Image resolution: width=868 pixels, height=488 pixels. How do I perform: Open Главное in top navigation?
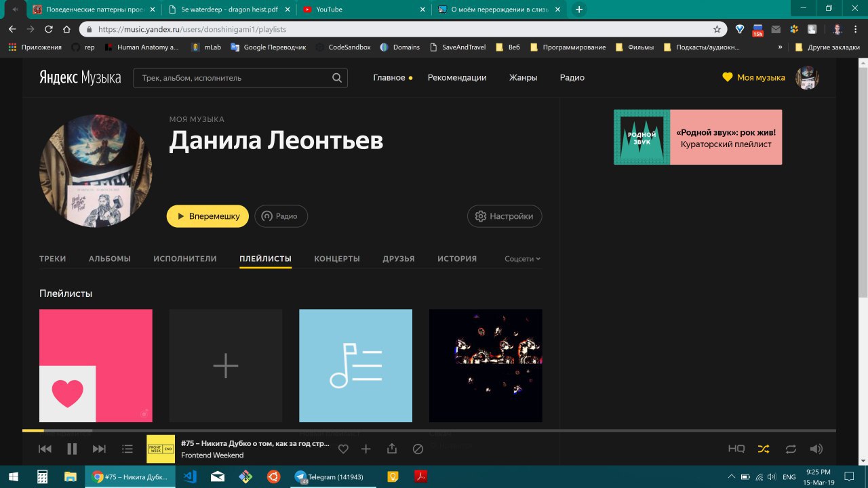click(389, 77)
